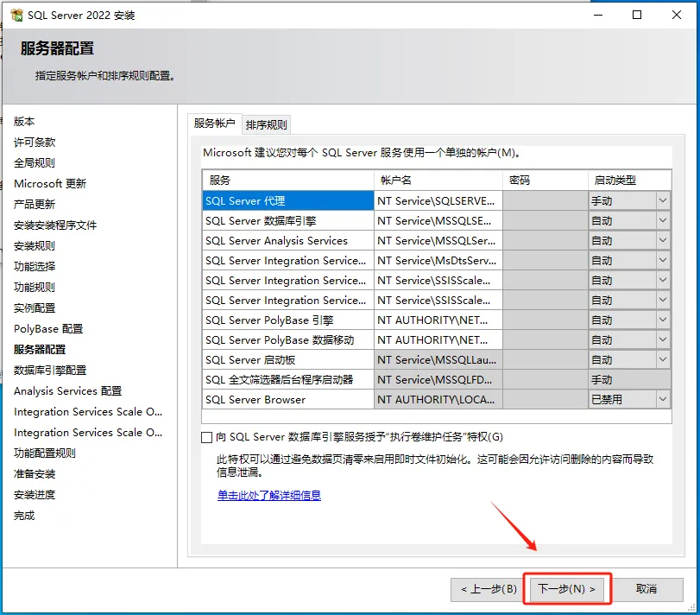Viewport: 700px width, 615px height.
Task: Click the SQL Server setup title bar icon
Action: 17,16
